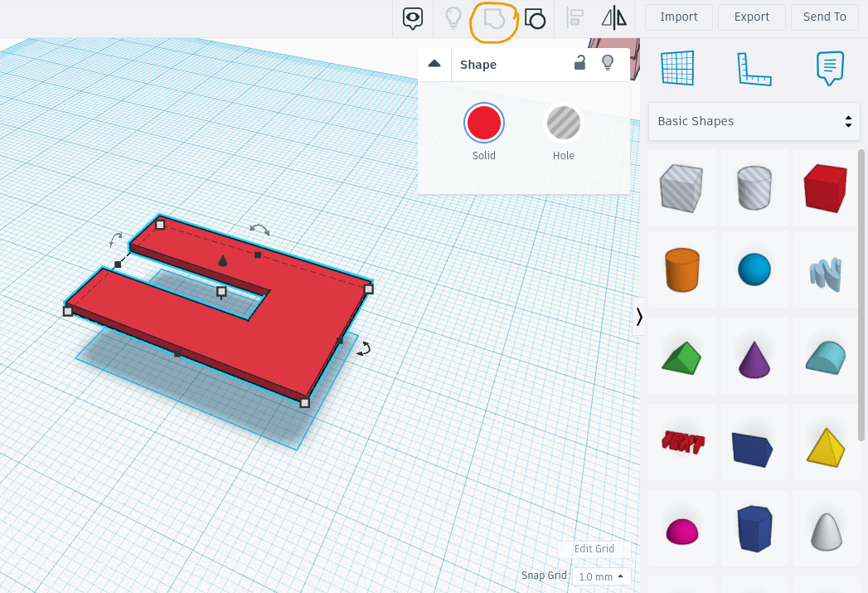Viewport: 868px width, 593px height.
Task: Pick the red Box shape
Action: [x=826, y=187]
